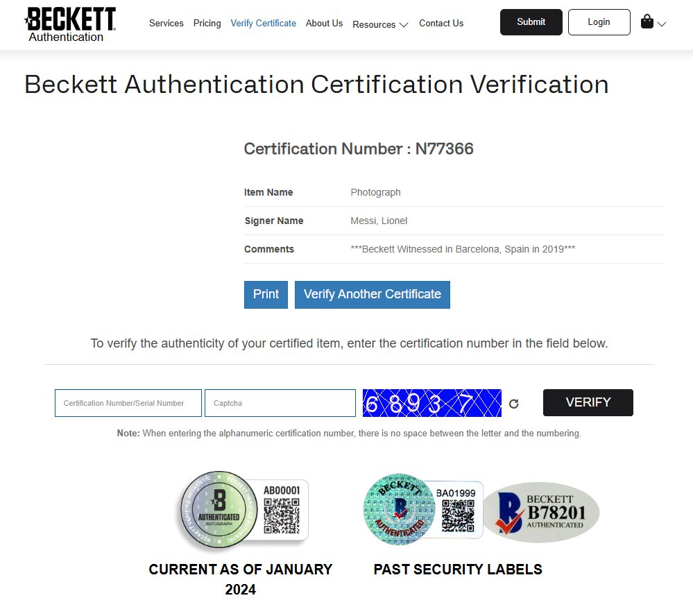Click the current AB00001 security label image
This screenshot has width=693, height=616.
point(244,509)
